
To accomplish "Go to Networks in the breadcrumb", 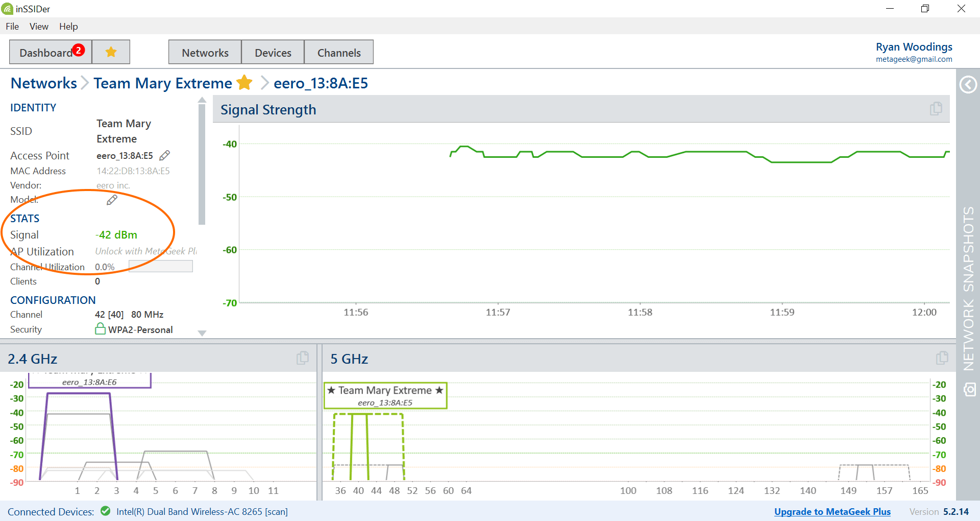I will (x=44, y=83).
